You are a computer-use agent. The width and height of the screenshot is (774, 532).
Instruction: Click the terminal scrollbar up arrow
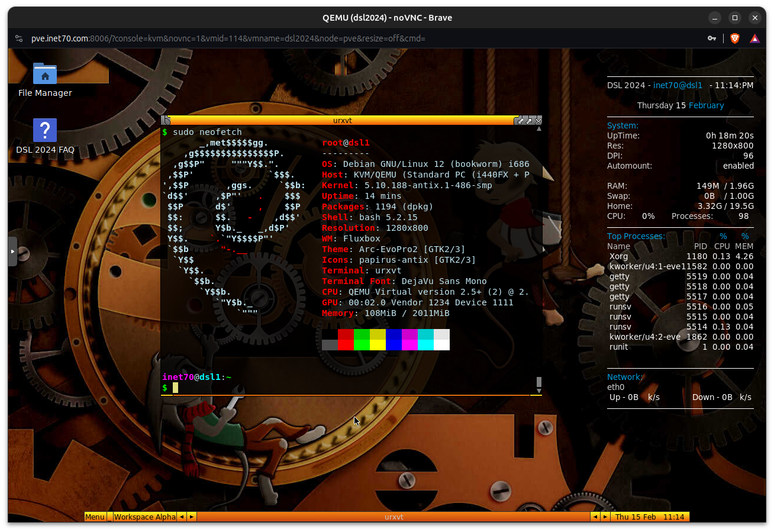539,128
